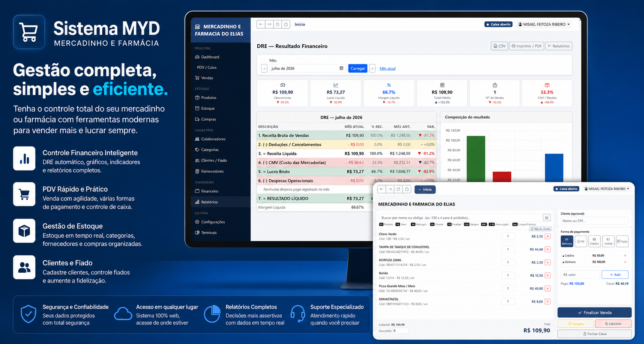Click the home icon in the PDV window
Viewport: 644px width, 344px height.
point(407,189)
